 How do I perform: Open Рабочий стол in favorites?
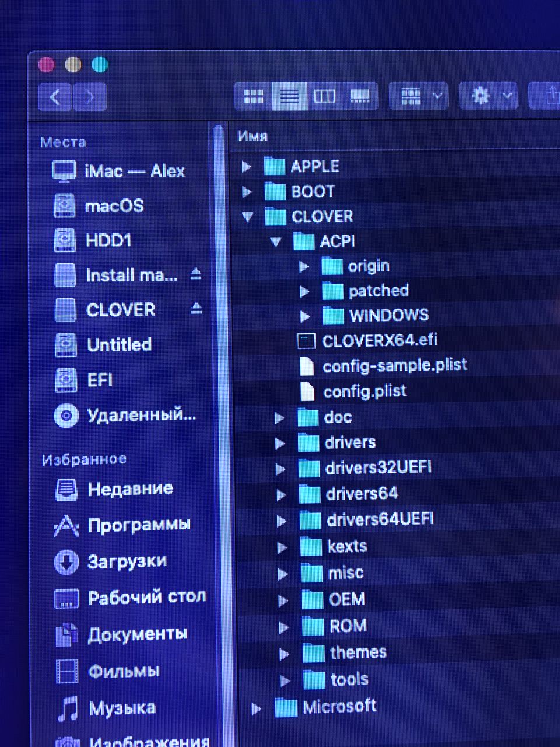130,598
